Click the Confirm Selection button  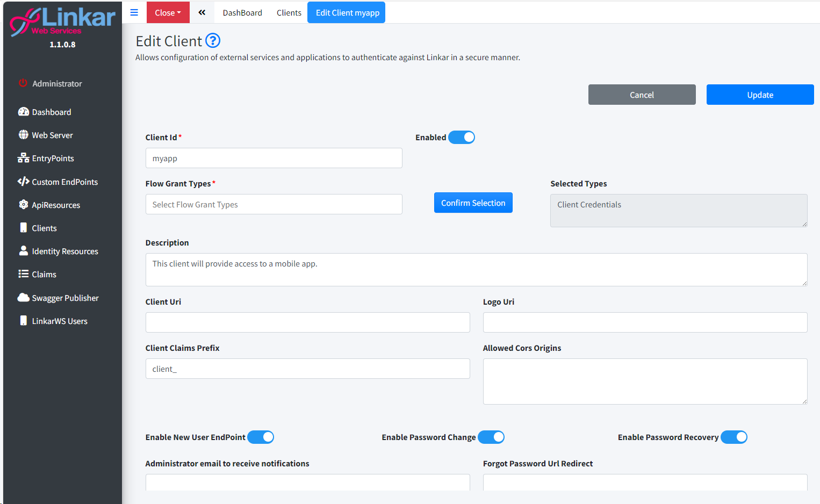(473, 203)
